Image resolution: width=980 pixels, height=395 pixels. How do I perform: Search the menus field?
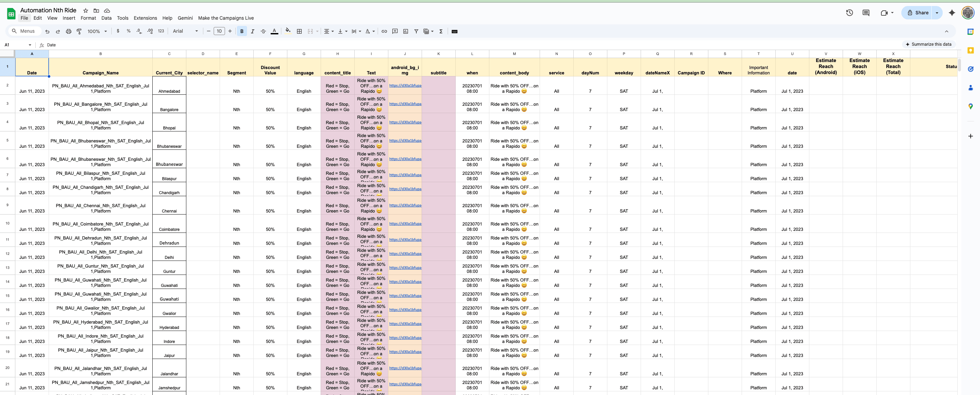(24, 31)
